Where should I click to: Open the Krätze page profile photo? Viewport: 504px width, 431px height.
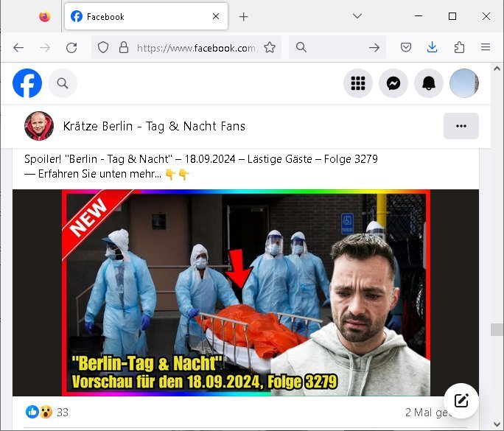coord(39,126)
